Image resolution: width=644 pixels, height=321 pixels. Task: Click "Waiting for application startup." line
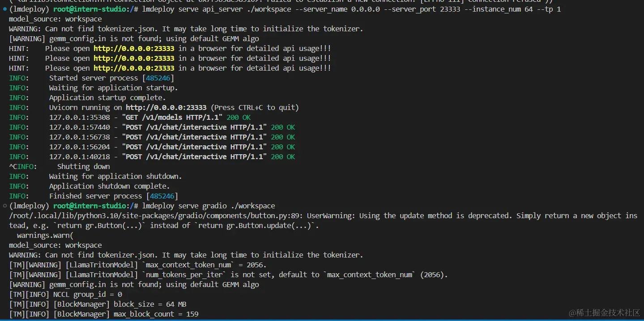pyautogui.click(x=113, y=88)
